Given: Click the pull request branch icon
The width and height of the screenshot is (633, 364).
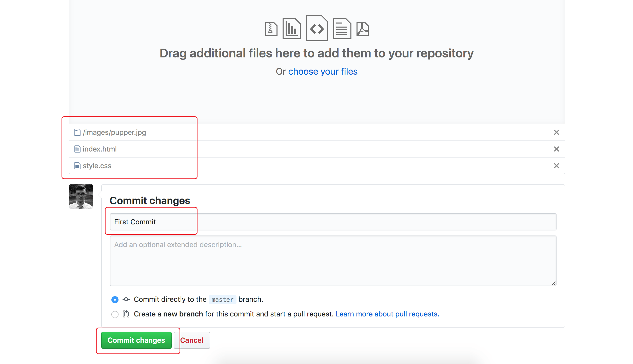Looking at the screenshot, I should (x=126, y=314).
